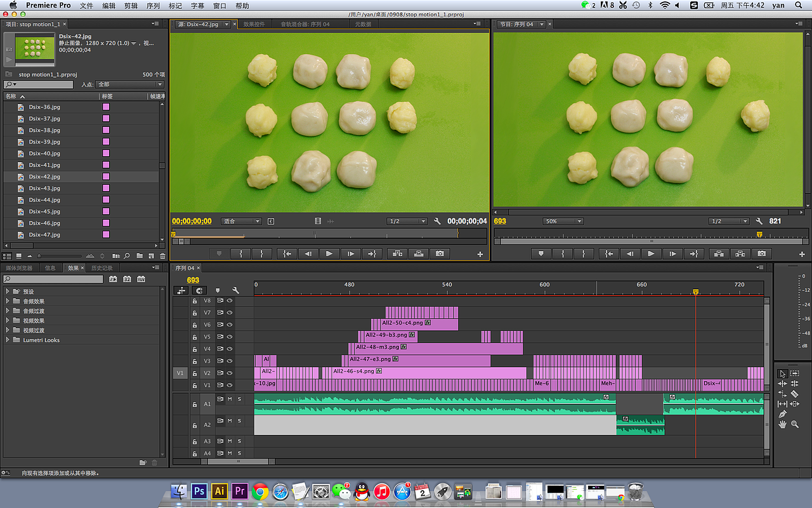Select the Rate Stretch tool
This screenshot has width=812, height=508.
[782, 394]
